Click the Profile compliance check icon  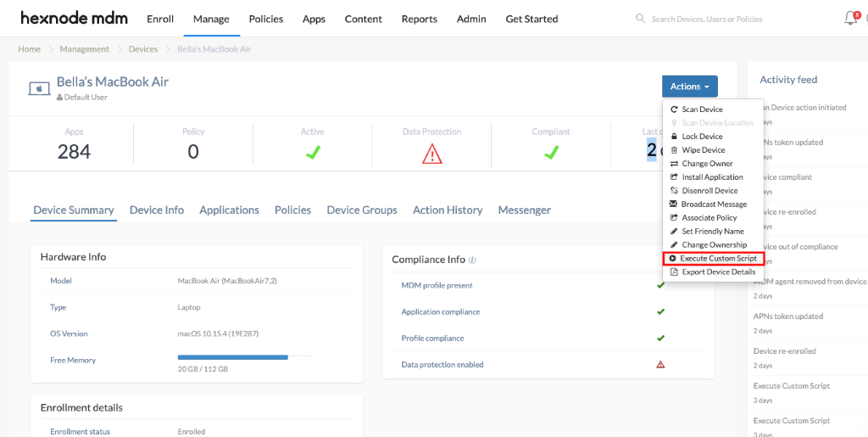coord(660,338)
